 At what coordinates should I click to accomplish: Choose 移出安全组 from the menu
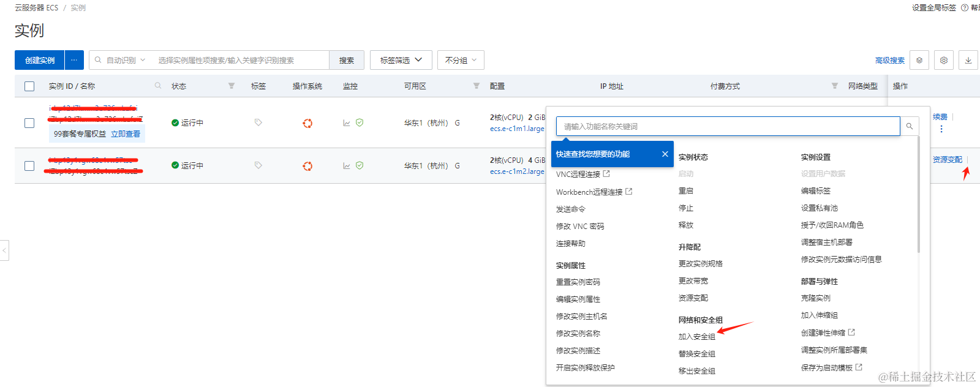pyautogui.click(x=697, y=371)
